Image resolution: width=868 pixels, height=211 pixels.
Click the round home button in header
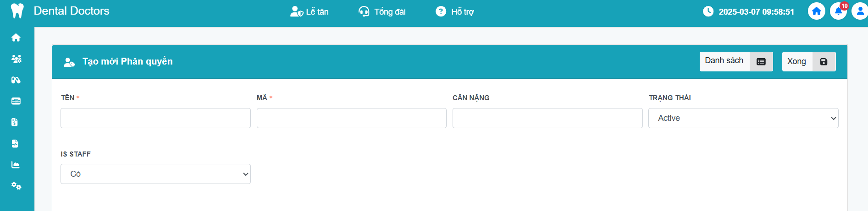click(x=816, y=11)
